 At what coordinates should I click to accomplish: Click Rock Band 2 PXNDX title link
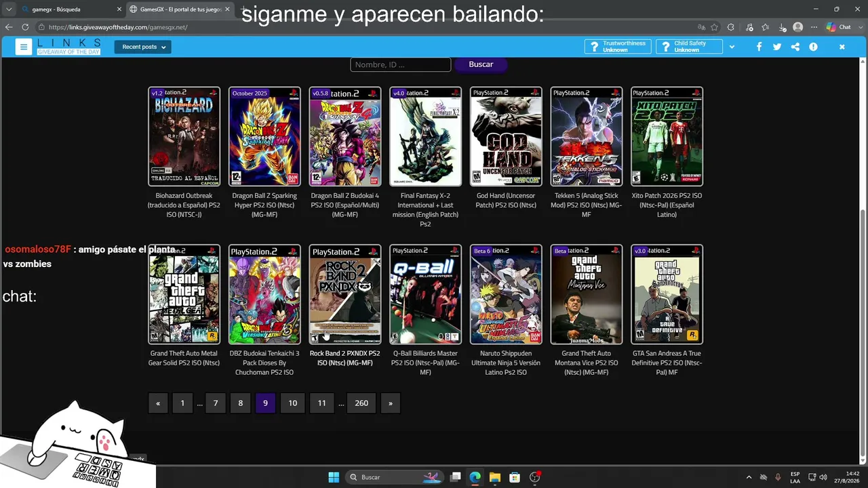(345, 358)
